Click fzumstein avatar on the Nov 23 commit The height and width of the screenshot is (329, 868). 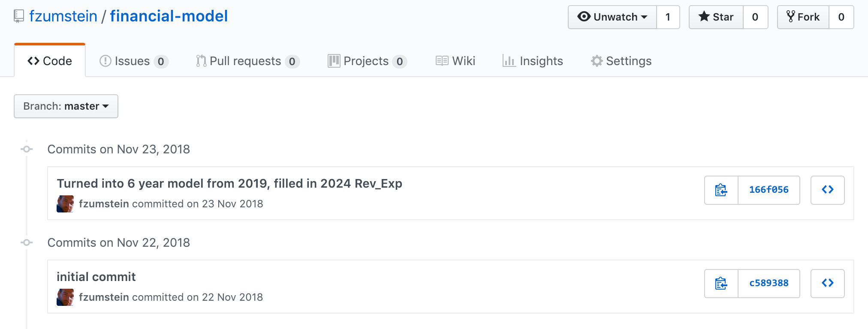[x=65, y=204]
